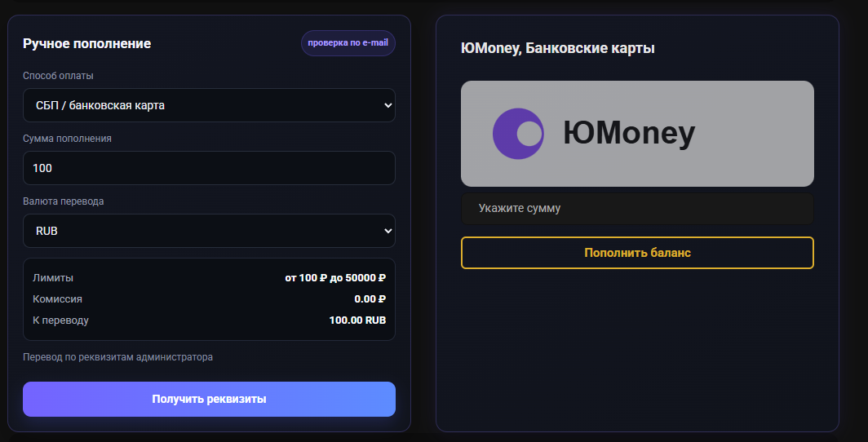Click the проверка по e-mail badge
Viewport: 868px width, 442px height.
[x=348, y=43]
